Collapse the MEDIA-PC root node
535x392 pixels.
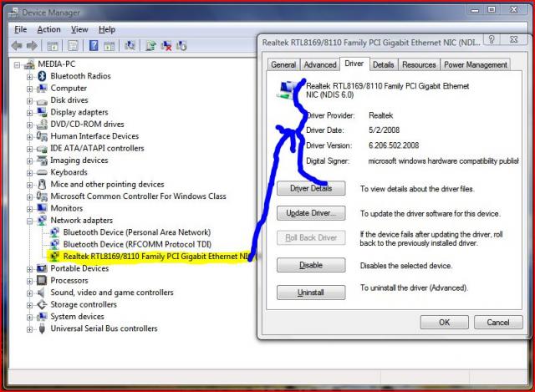tap(17, 64)
